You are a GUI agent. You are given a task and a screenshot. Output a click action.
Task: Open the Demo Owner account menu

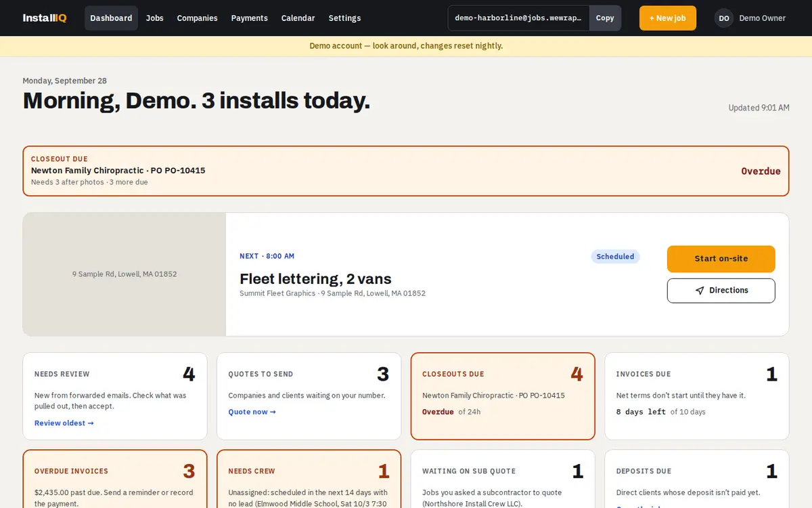(751, 18)
